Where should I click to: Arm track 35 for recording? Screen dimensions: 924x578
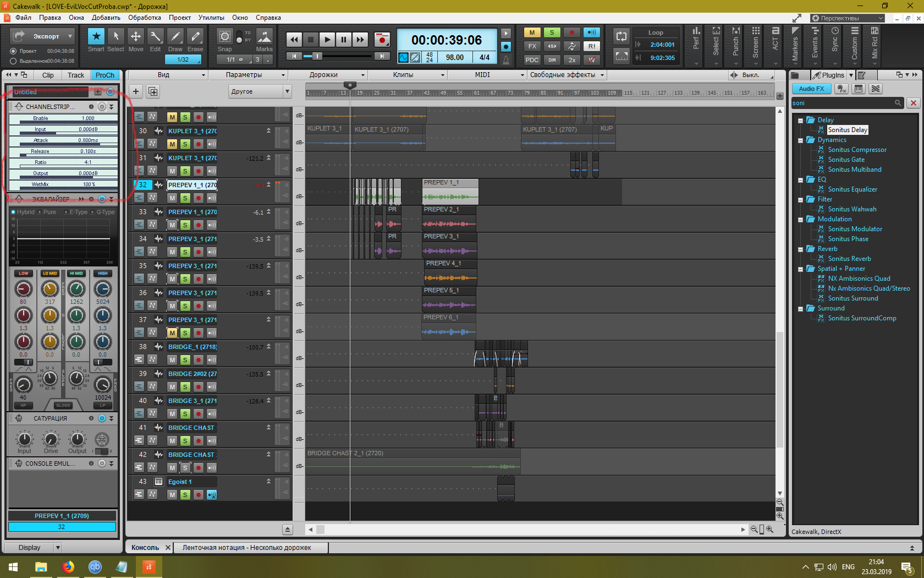coord(199,279)
